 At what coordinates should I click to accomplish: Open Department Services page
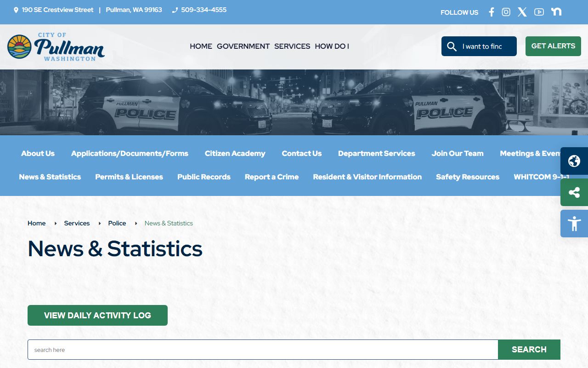[x=376, y=153]
